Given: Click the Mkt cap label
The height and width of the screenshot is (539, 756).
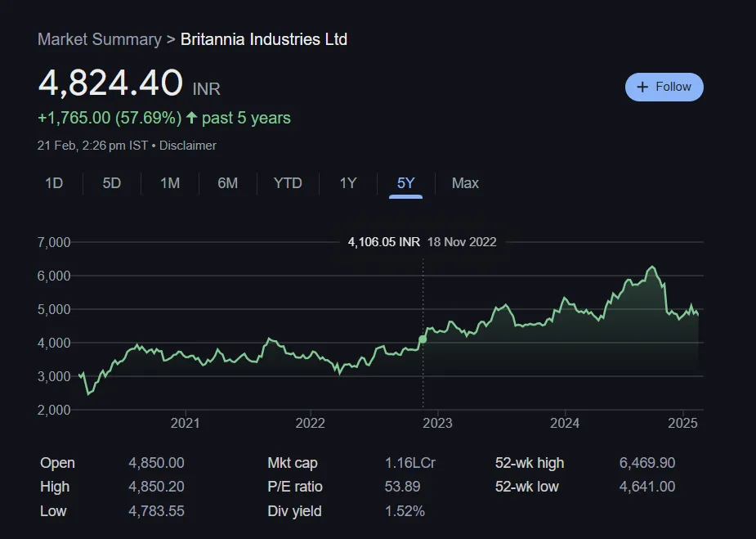Looking at the screenshot, I should click(293, 463).
